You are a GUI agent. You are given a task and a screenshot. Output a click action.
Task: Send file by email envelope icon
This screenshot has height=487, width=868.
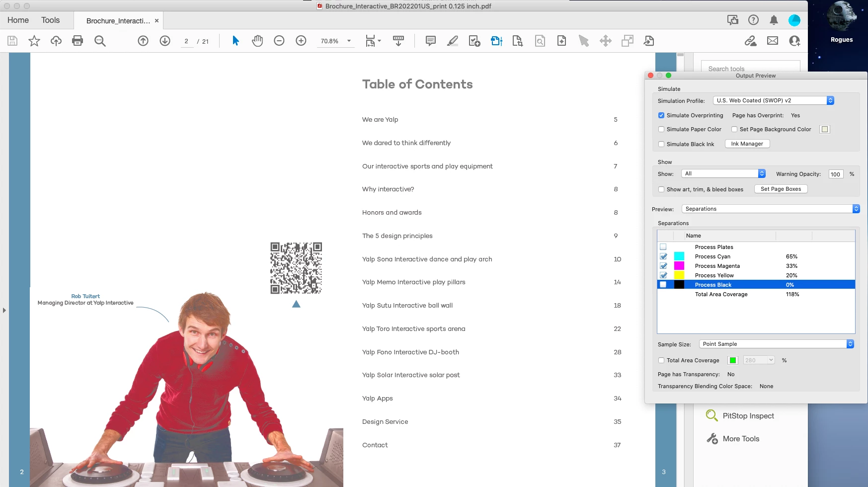[x=773, y=41]
